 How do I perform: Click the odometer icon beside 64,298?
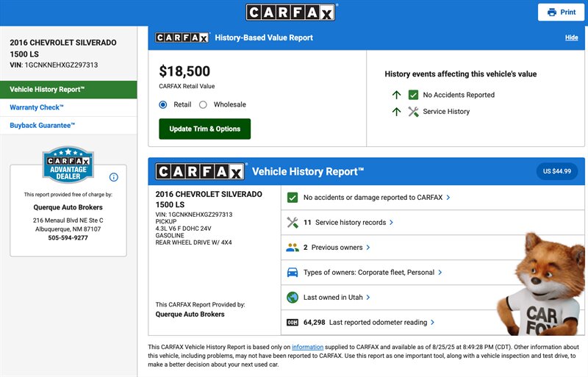tap(292, 323)
